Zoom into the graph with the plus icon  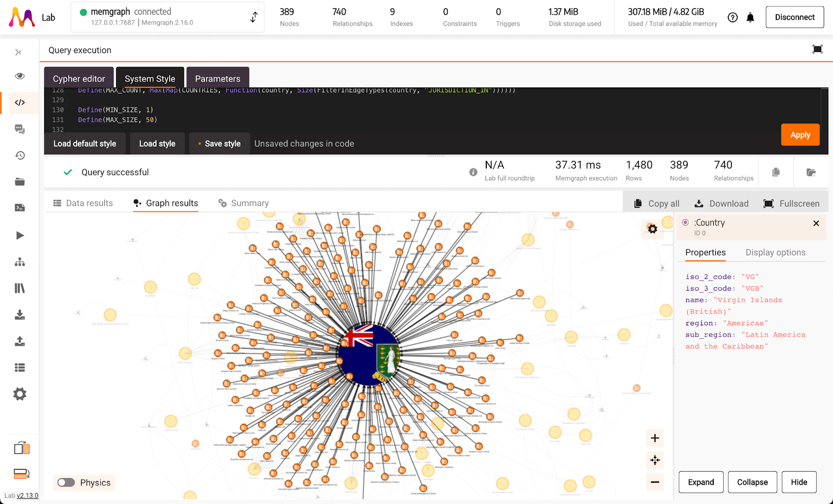pos(655,438)
